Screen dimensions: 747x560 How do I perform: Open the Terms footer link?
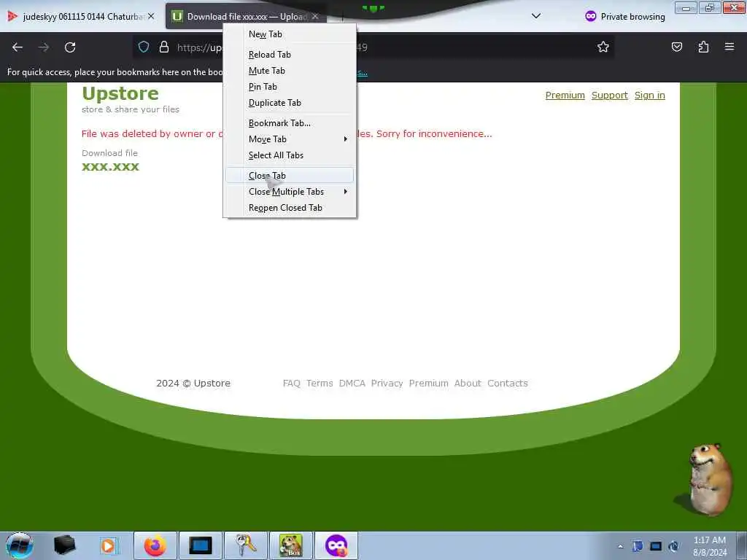320,384
